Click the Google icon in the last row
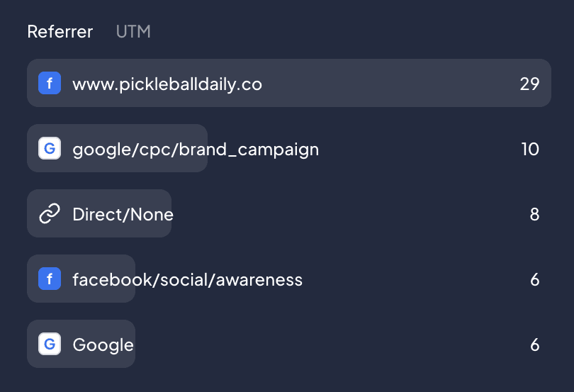This screenshot has height=392, width=574. (50, 345)
